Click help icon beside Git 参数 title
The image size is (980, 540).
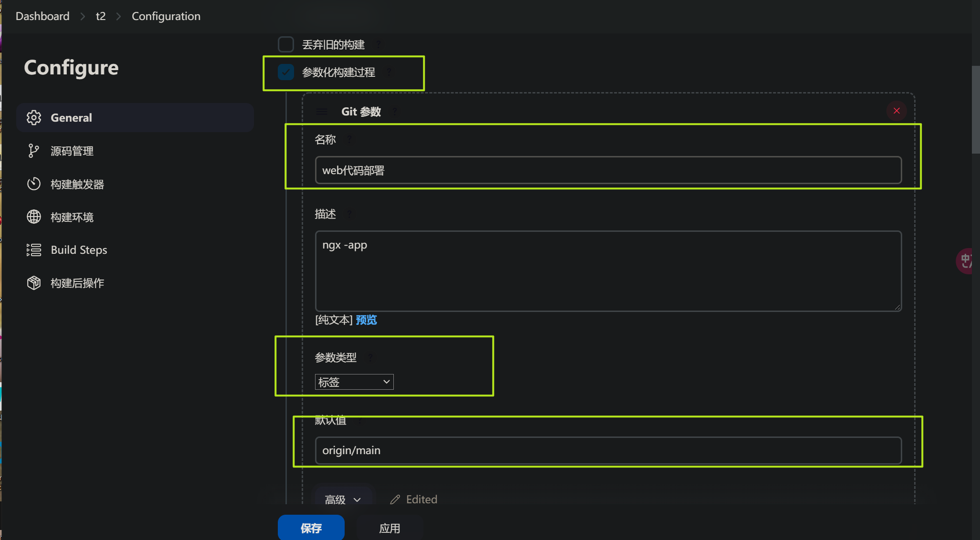(x=395, y=112)
